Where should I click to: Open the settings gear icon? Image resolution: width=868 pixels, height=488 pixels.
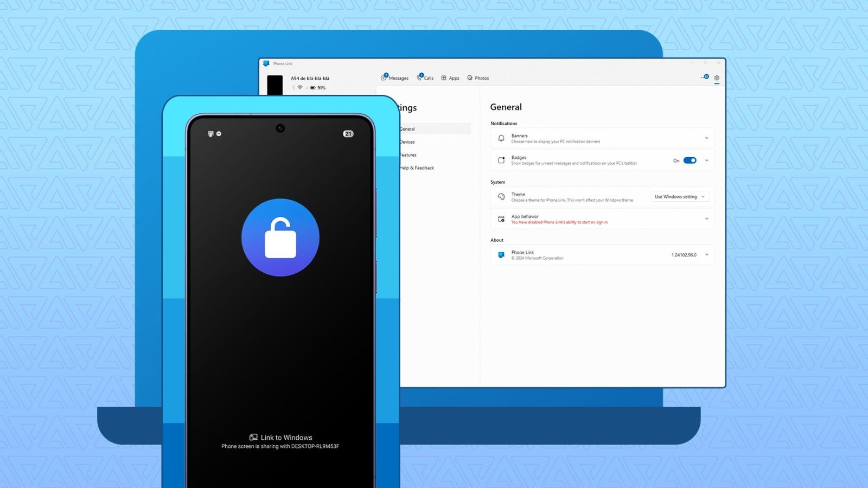(x=717, y=78)
